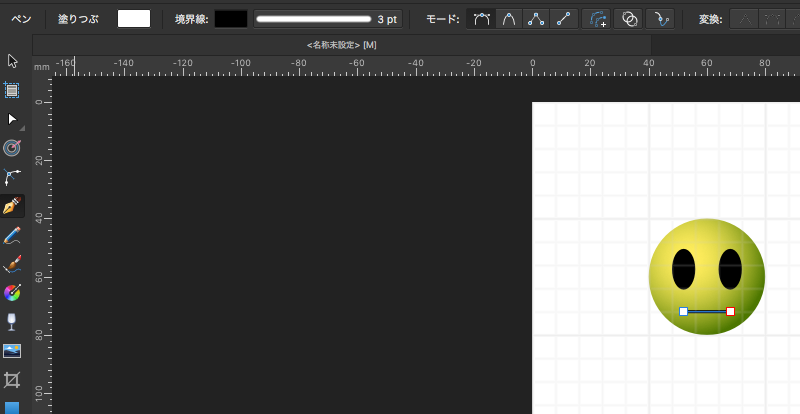Convert node to sharp under 変換
Image resolution: width=800 pixels, height=414 pixels.
click(x=745, y=19)
